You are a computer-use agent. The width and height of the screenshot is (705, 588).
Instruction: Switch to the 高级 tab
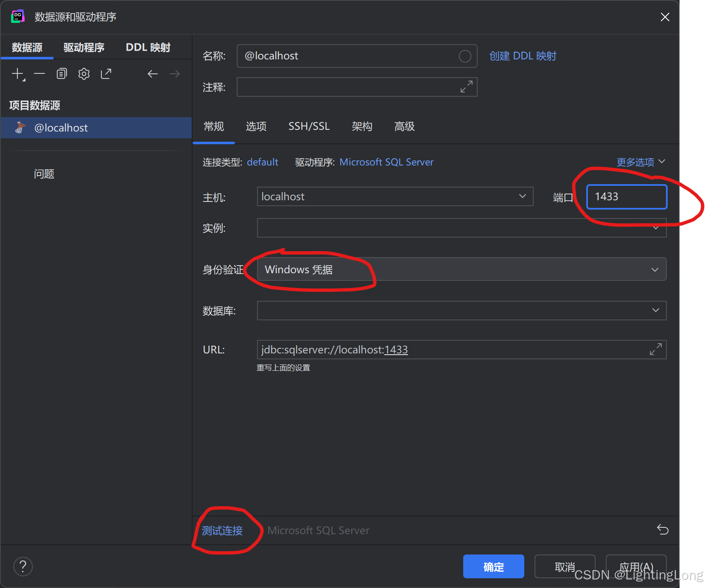click(405, 126)
